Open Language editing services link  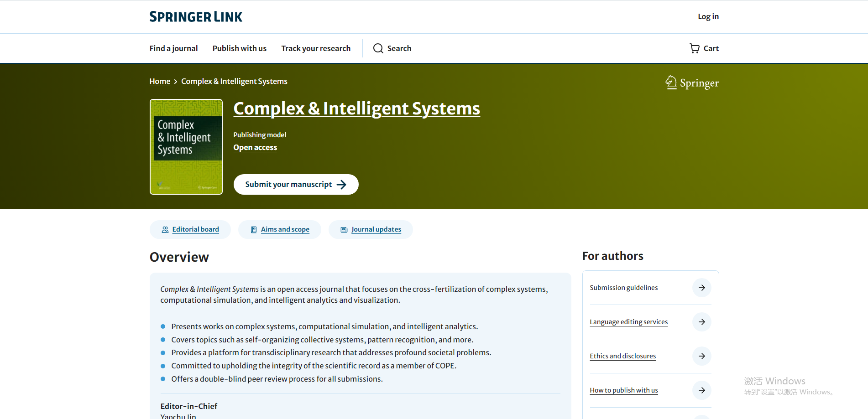click(629, 322)
